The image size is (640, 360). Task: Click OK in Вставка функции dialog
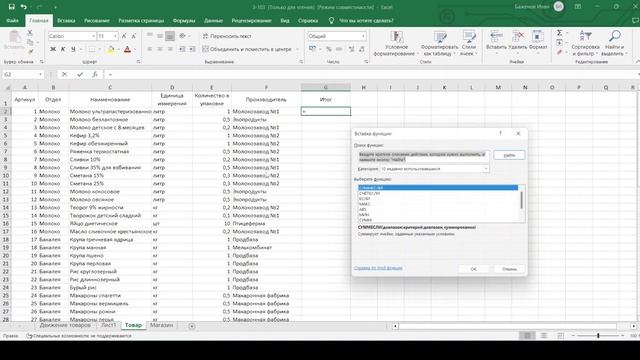coord(473,269)
